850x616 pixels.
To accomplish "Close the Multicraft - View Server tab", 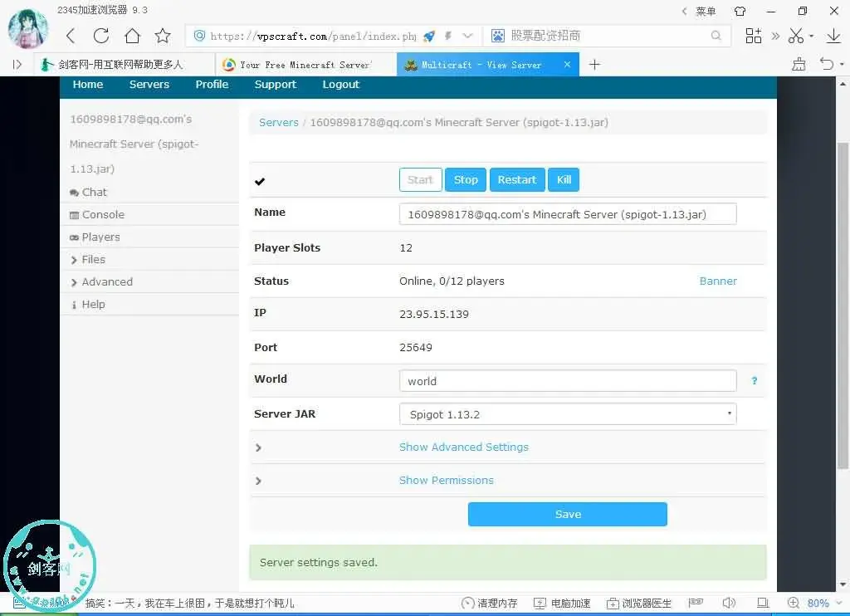I will [x=567, y=65].
